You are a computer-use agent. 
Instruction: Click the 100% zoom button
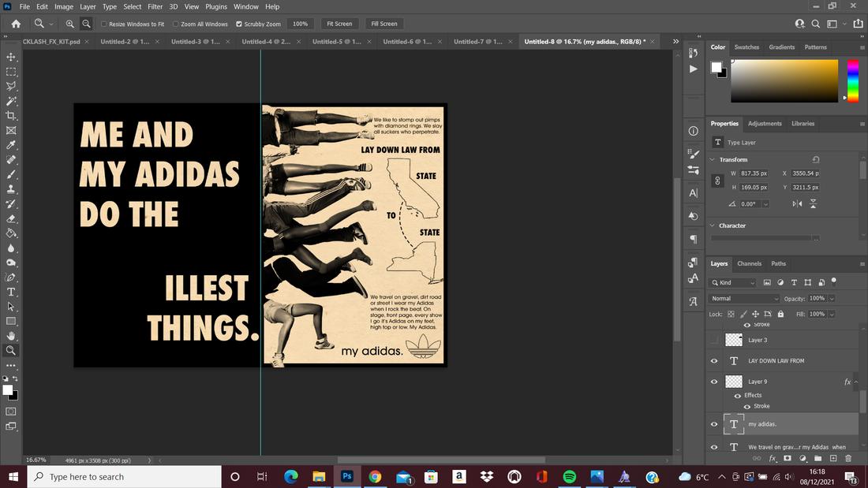point(300,24)
